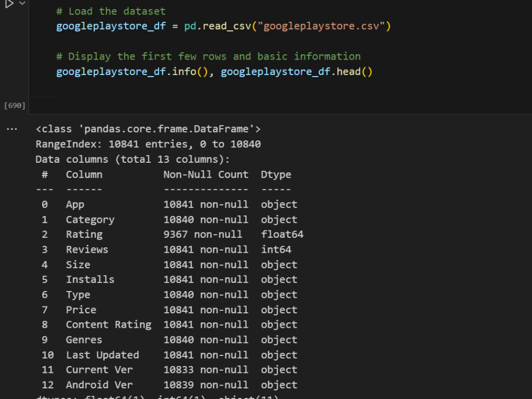Image resolution: width=532 pixels, height=399 pixels.
Task: Open the ellipsis menu for cell output options
Action: tap(12, 128)
